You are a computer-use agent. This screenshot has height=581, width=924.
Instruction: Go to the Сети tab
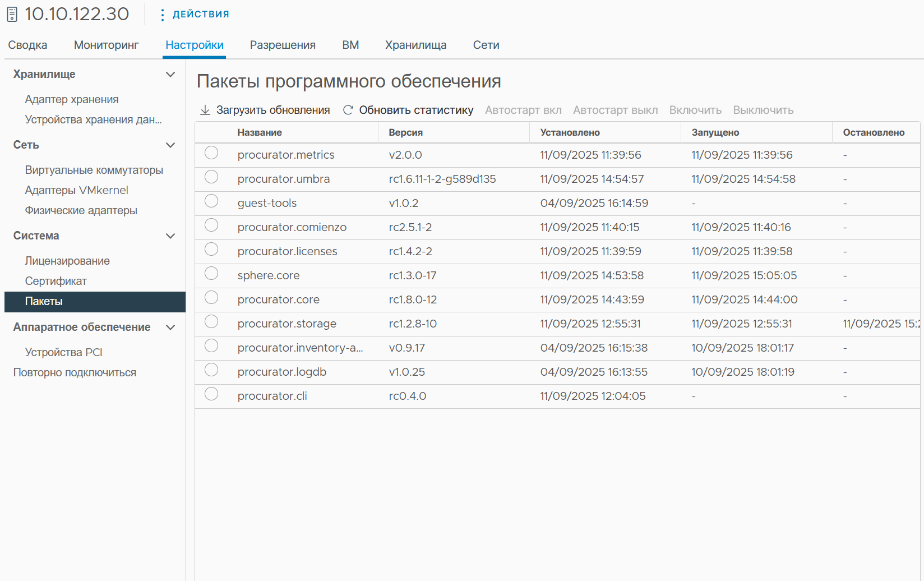click(x=486, y=45)
